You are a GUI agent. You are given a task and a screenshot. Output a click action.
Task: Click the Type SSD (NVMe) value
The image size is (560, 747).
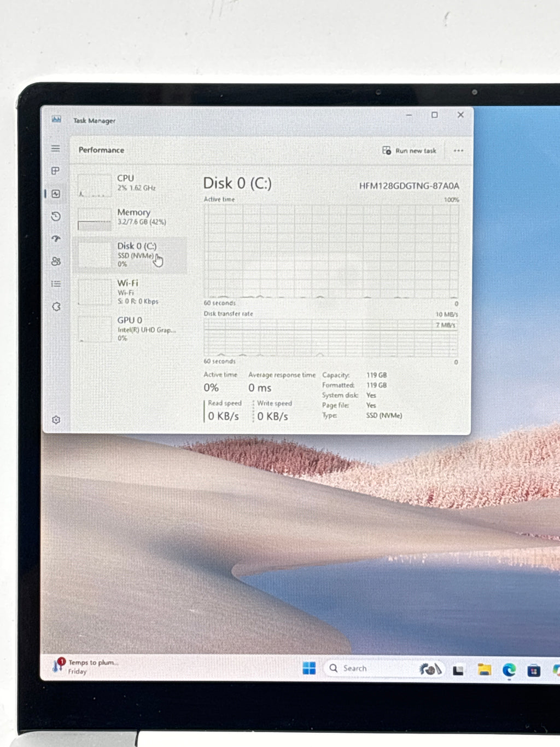pyautogui.click(x=384, y=415)
